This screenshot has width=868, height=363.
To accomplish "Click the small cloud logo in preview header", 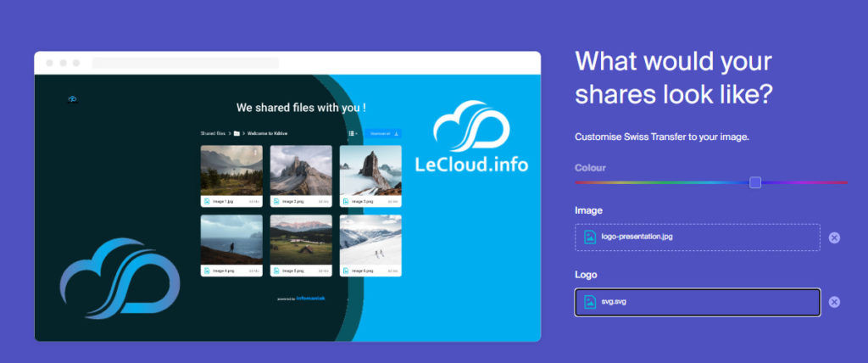I will pos(73,99).
